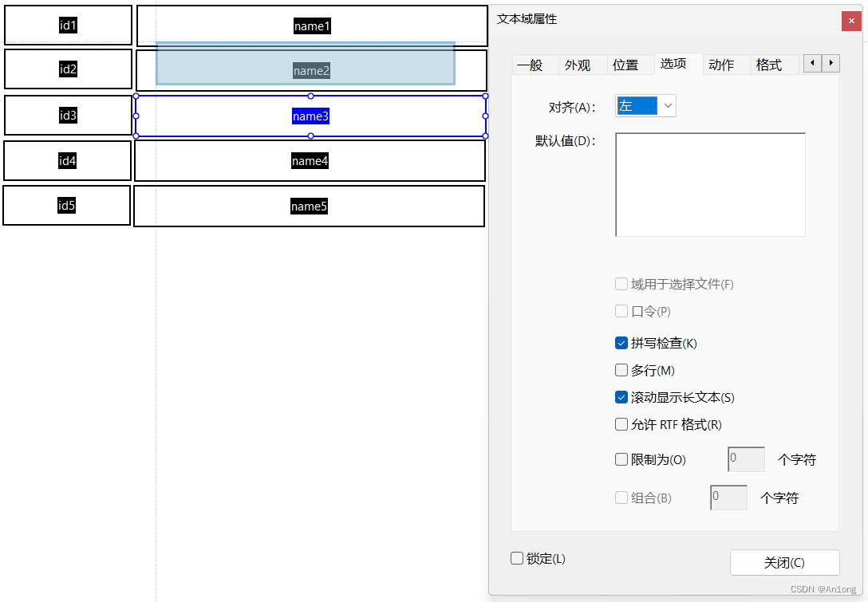Enable 允许 RTF 格式

click(621, 424)
